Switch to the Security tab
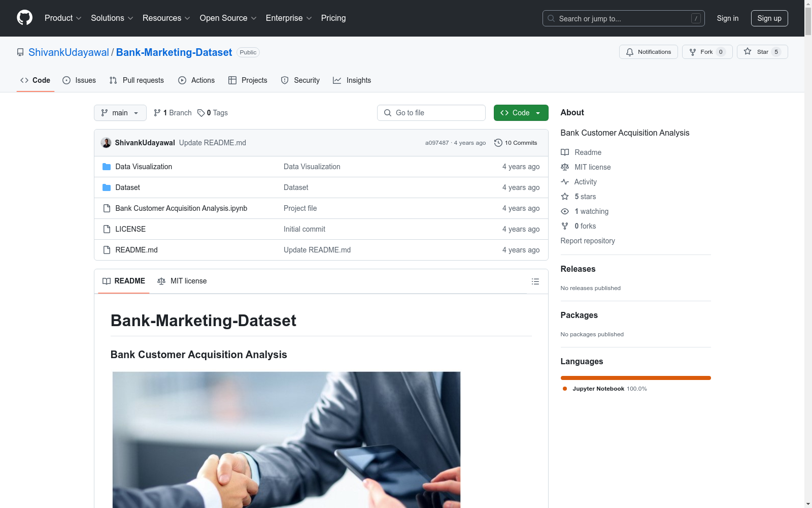The width and height of the screenshot is (812, 508). (x=300, y=80)
